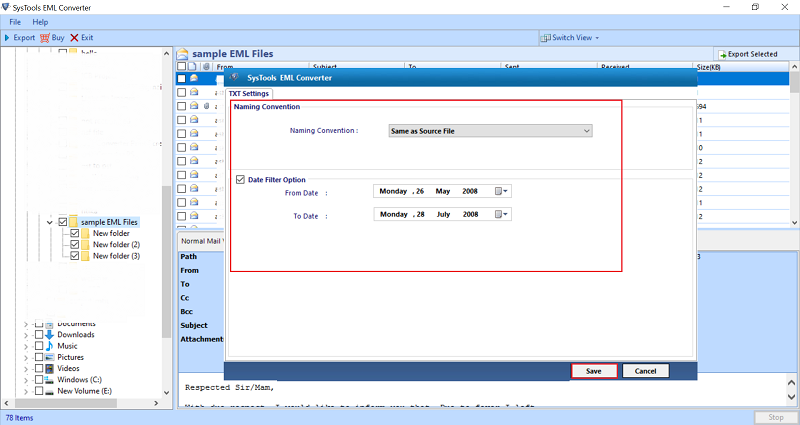Expand the Pictures tree node
Screen dimensions: 800x425
click(26, 358)
